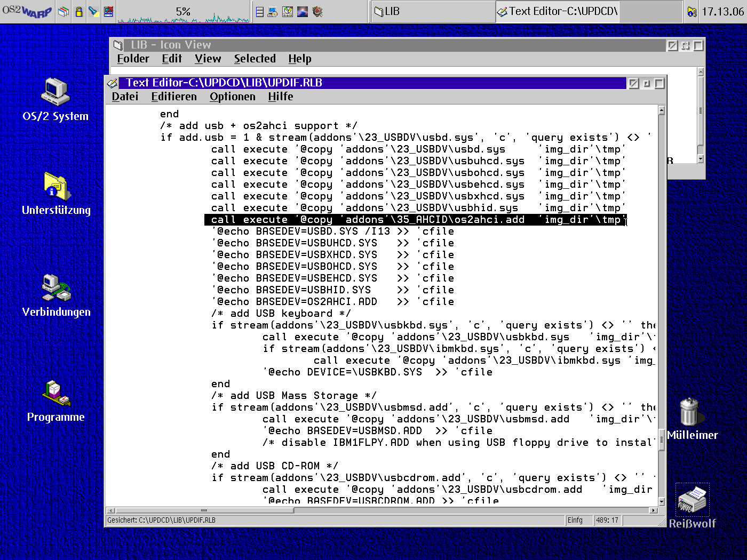Open the Optionen menu
Image resolution: width=747 pixels, height=560 pixels.
232,97
